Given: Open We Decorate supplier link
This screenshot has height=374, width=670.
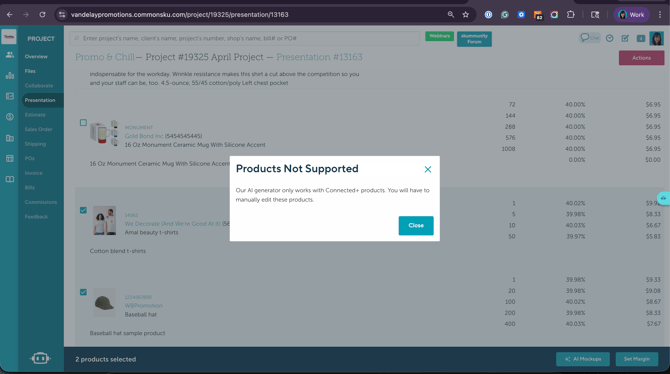Looking at the screenshot, I should point(173,224).
